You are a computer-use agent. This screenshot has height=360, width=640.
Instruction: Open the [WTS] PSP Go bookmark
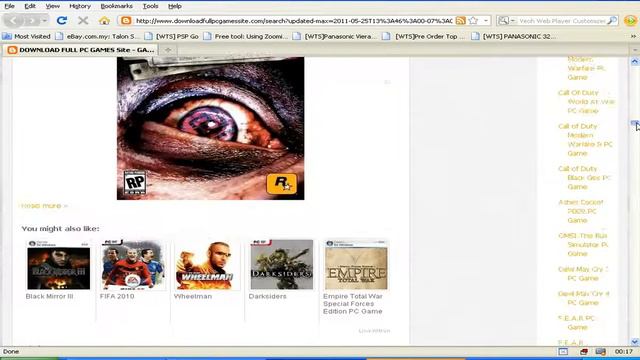point(172,36)
